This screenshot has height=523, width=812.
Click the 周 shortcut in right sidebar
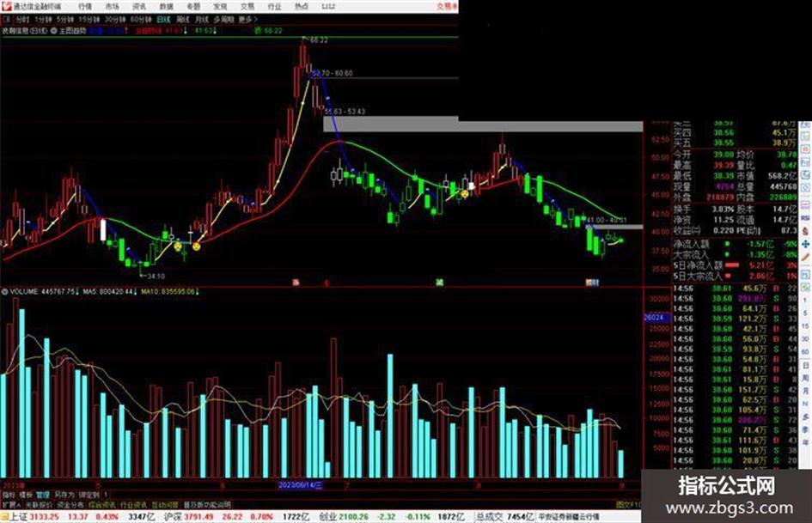[x=805, y=378]
